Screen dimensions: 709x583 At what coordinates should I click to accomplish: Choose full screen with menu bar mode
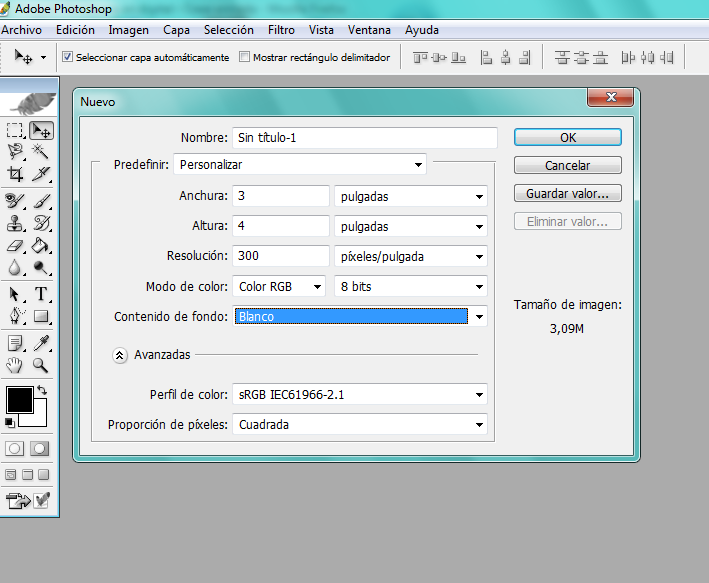[28, 474]
